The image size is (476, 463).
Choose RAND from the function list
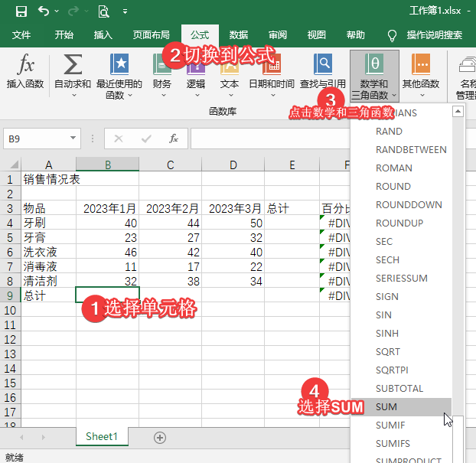coord(401,131)
